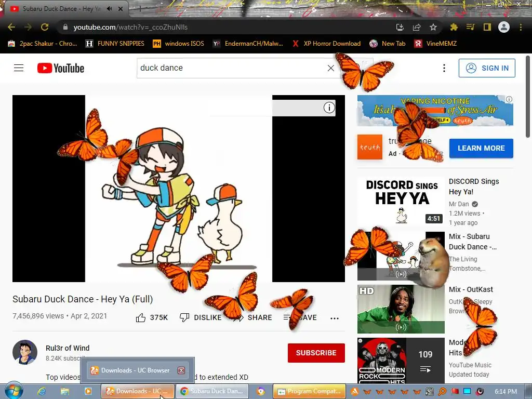Click the video player area
532x399 pixels.
point(179,188)
